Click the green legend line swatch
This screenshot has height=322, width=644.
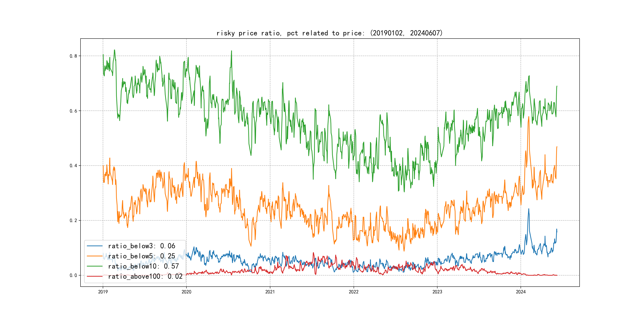click(x=94, y=266)
